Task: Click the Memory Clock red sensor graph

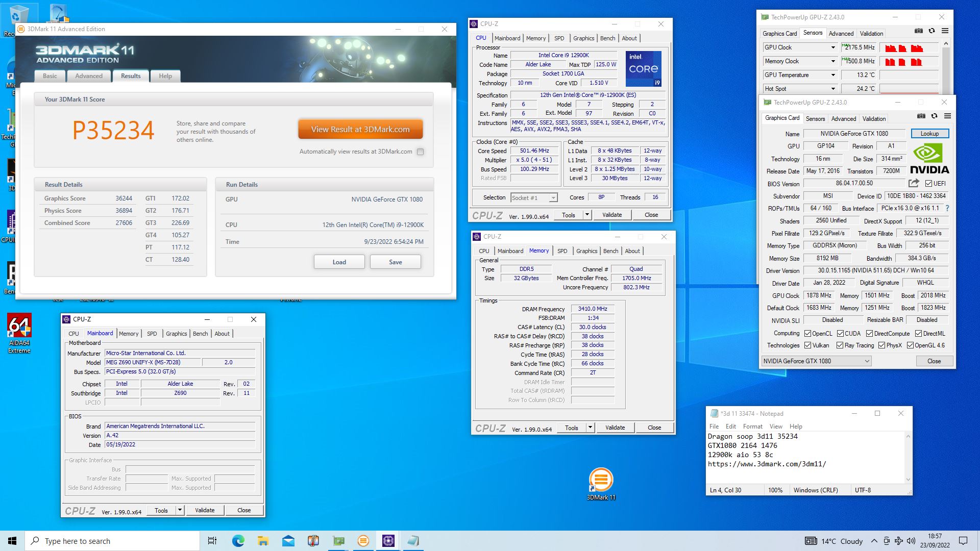Action: [909, 61]
